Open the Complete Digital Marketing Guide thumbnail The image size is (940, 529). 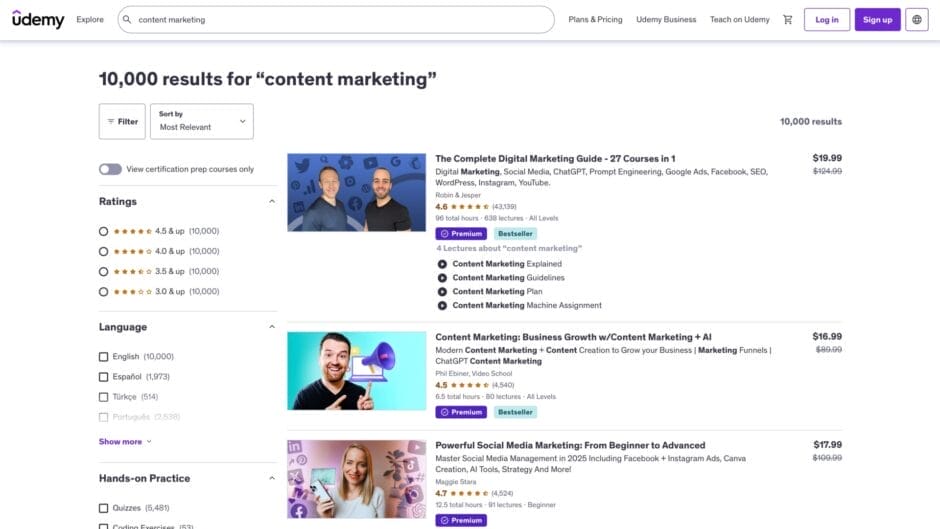tap(356, 192)
